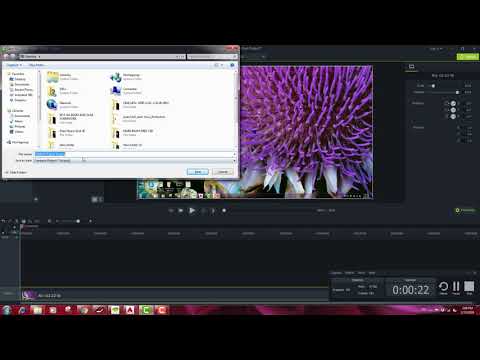This screenshot has width=480, height=360.
Task: Select the Computer icon in file list
Action: 116,91
